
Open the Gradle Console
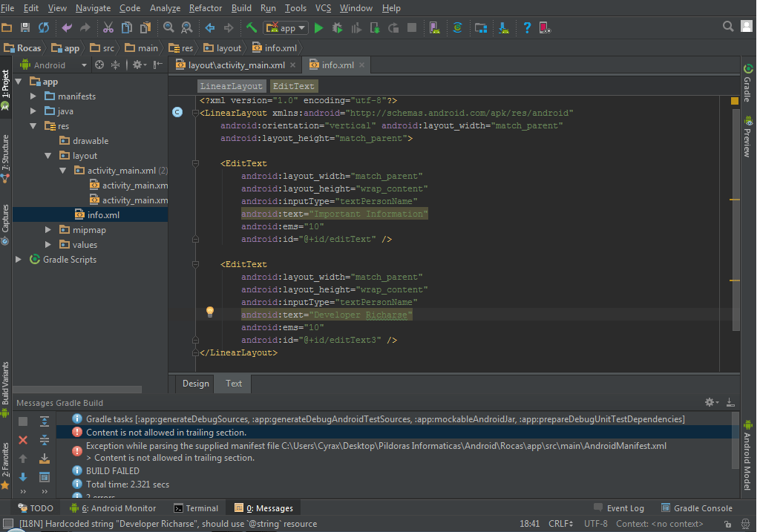tap(697, 508)
